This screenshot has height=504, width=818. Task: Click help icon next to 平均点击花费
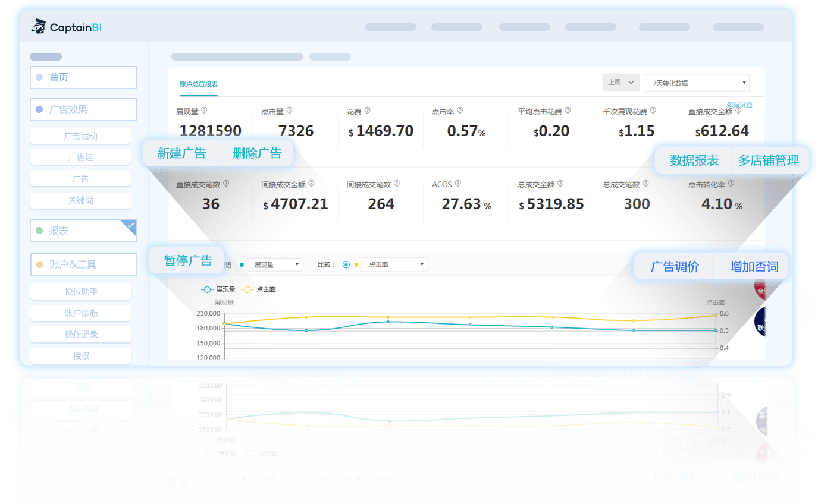(568, 111)
